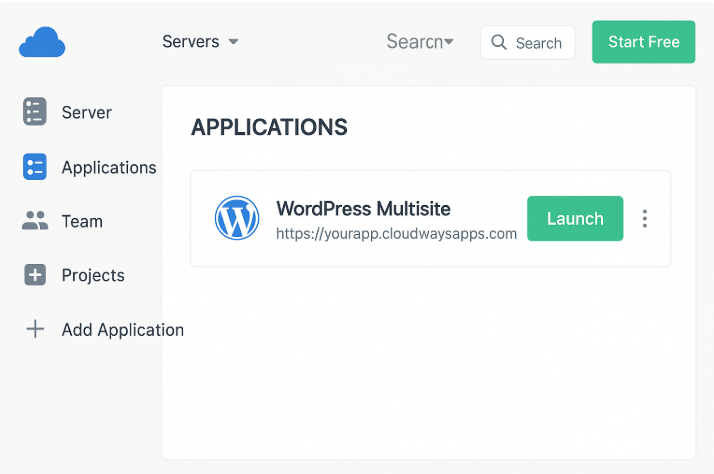Open the Server sidebar icon
Image resolution: width=714 pixels, height=474 pixels.
tap(35, 111)
